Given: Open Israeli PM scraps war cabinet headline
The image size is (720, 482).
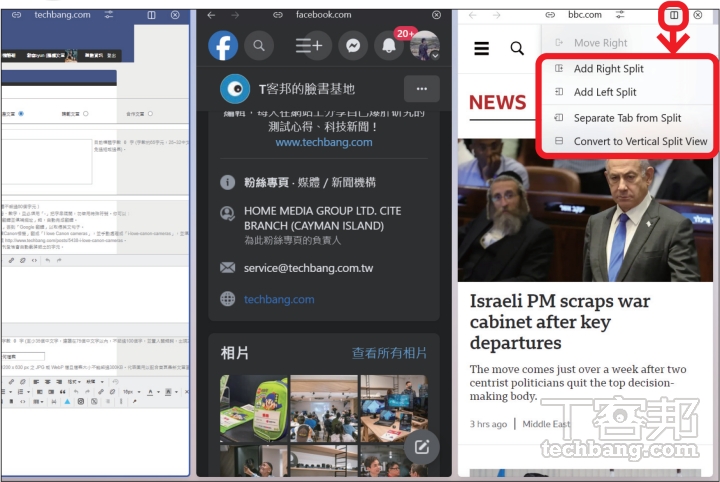Looking at the screenshot, I should (x=560, y=322).
